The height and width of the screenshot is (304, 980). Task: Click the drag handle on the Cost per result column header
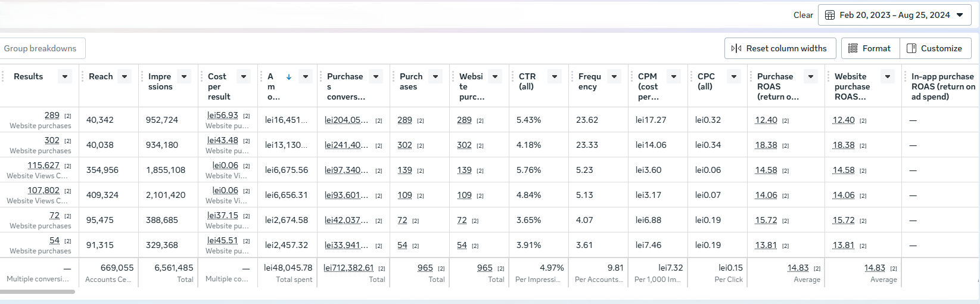pyautogui.click(x=202, y=76)
